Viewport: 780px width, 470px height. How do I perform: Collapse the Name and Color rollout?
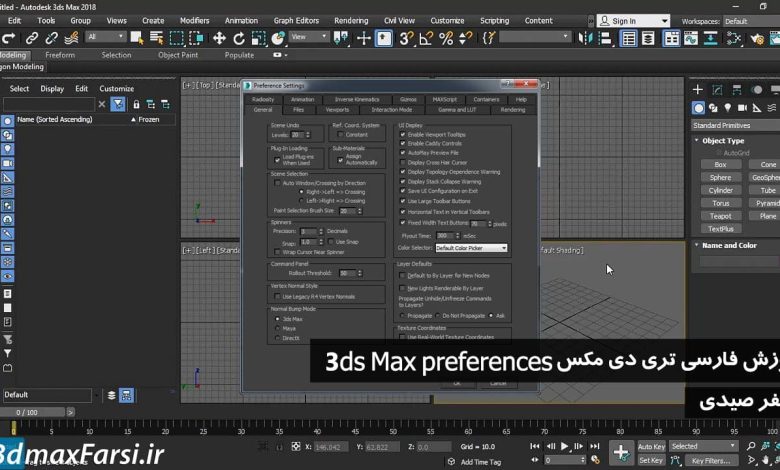696,245
